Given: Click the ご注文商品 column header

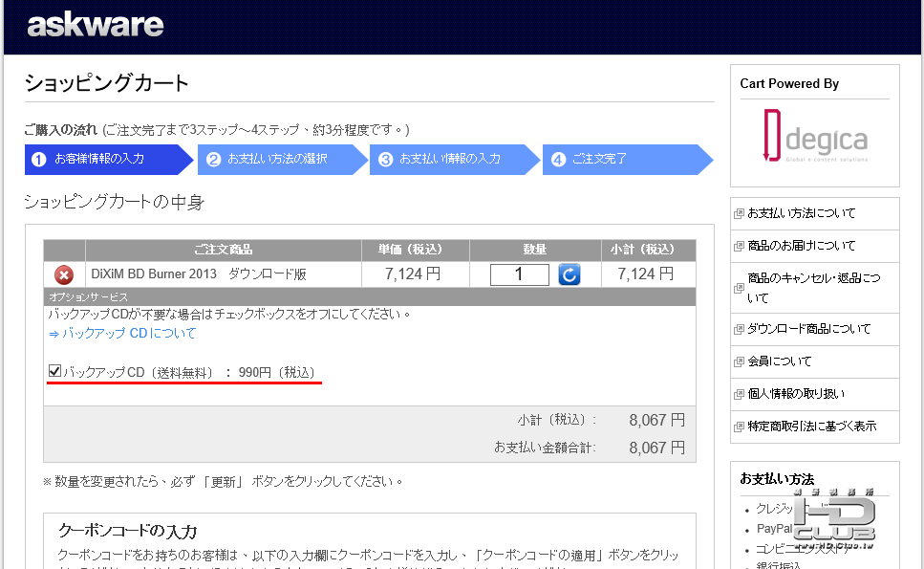Looking at the screenshot, I should [x=224, y=250].
